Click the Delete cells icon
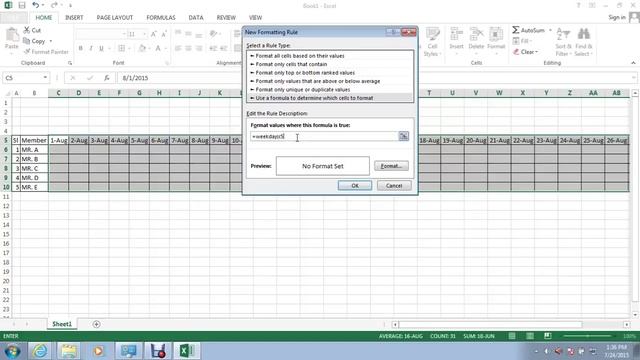 (476, 39)
